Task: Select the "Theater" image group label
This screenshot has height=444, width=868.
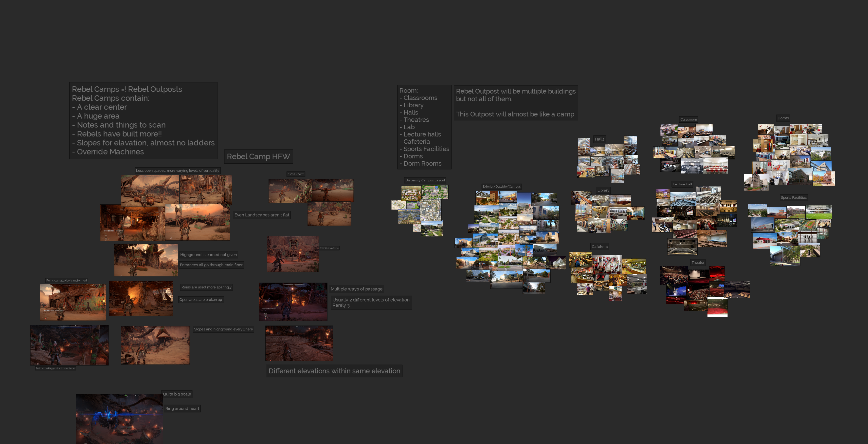Action: pos(698,262)
